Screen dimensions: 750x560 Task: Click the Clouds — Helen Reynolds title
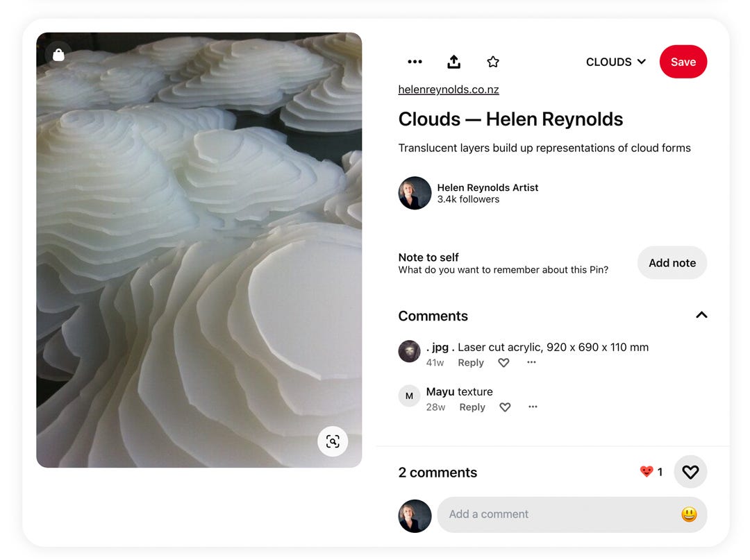tap(510, 119)
